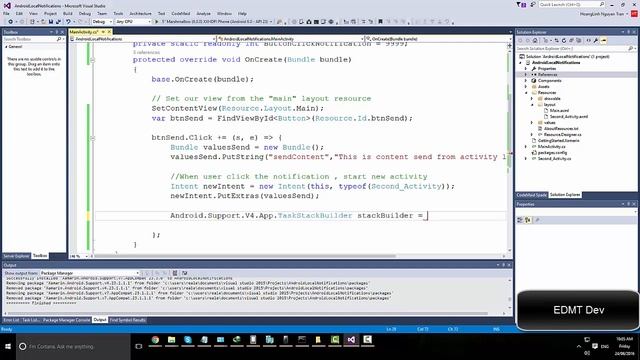Viewport: 640px width, 360px height.
Task: Click the search magnifier in Toolbox
Action: pyautogui.click(x=59, y=39)
